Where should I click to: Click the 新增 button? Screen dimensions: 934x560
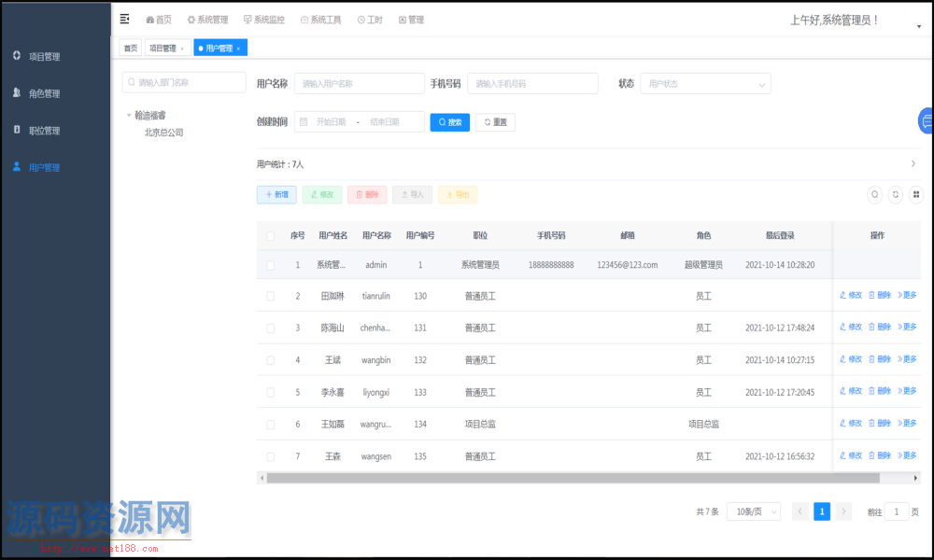click(276, 195)
